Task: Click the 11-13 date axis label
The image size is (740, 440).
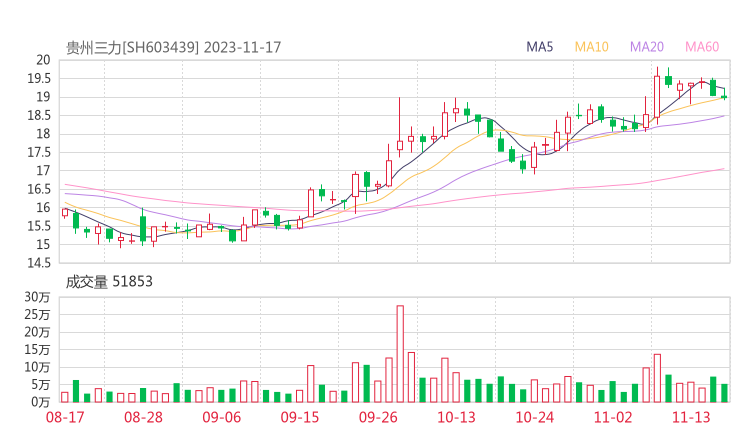Action: point(691,417)
